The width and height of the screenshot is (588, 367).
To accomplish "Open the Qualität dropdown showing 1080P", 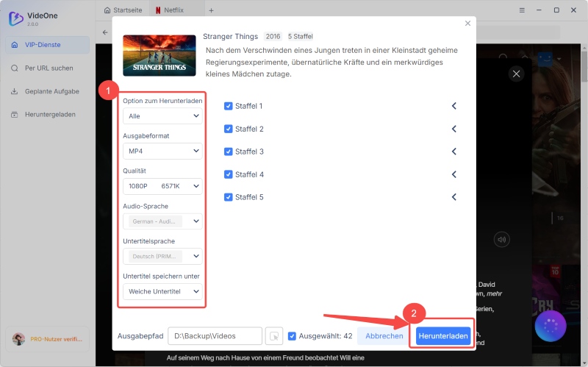I will [162, 186].
